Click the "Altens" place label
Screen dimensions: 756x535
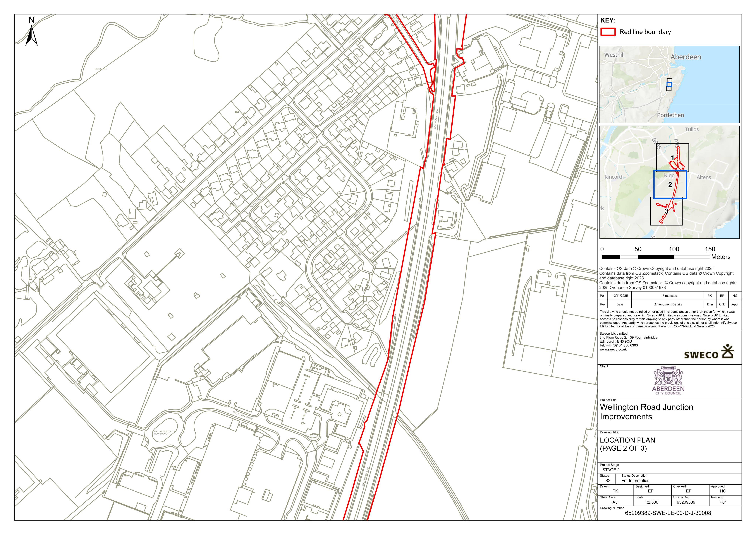pos(704,177)
